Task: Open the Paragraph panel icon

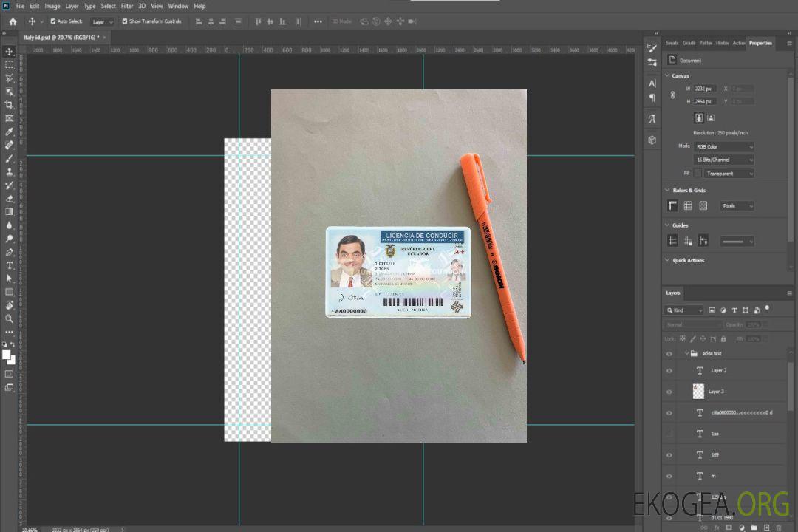Action: click(x=652, y=98)
